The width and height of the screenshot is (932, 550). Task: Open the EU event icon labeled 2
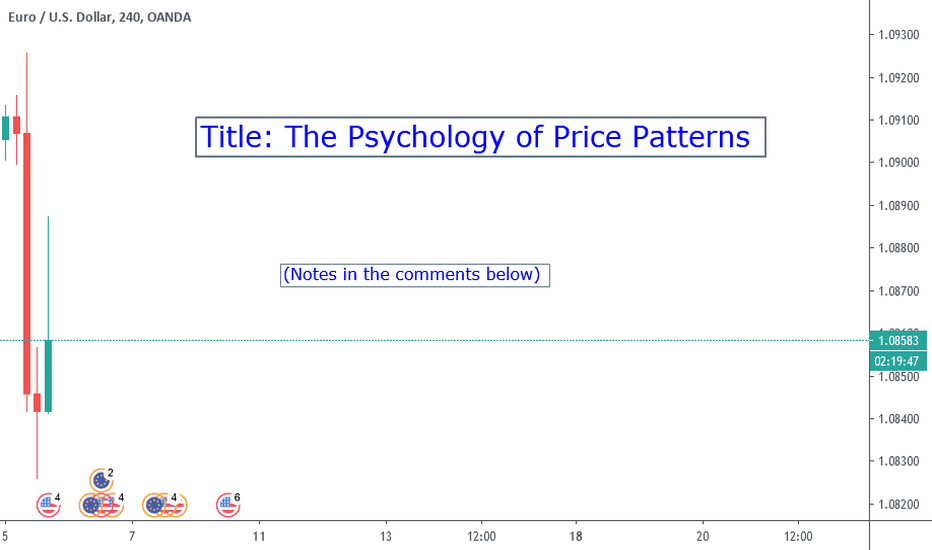click(101, 480)
